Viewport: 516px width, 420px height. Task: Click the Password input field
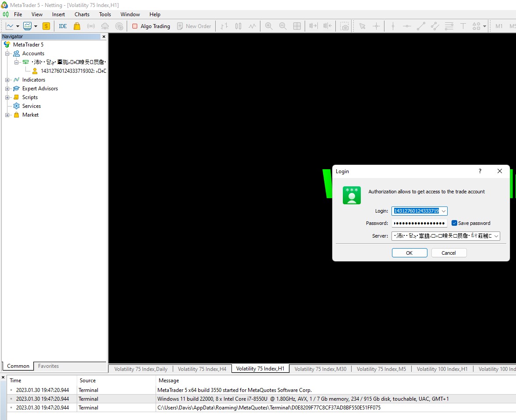(x=419, y=223)
